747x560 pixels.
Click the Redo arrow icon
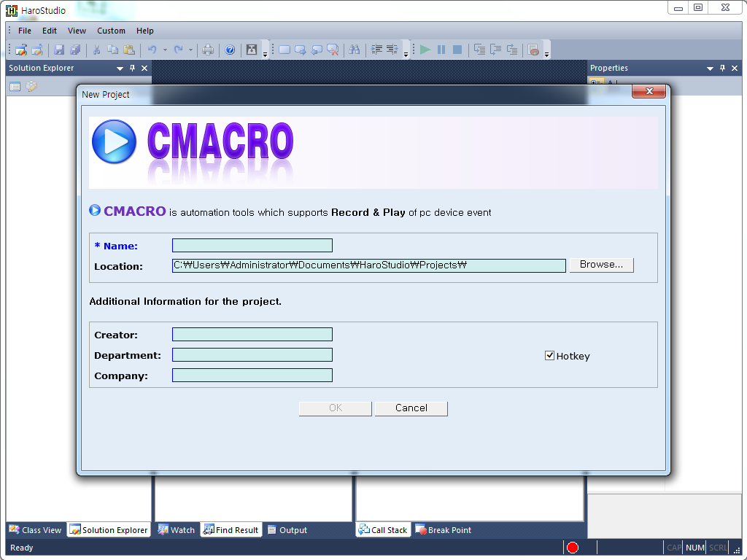point(178,50)
